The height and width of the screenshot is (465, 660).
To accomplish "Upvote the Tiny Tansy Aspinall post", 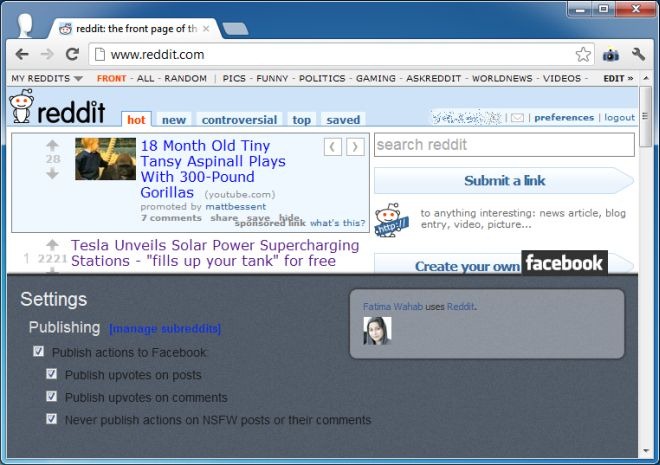I will (52, 145).
